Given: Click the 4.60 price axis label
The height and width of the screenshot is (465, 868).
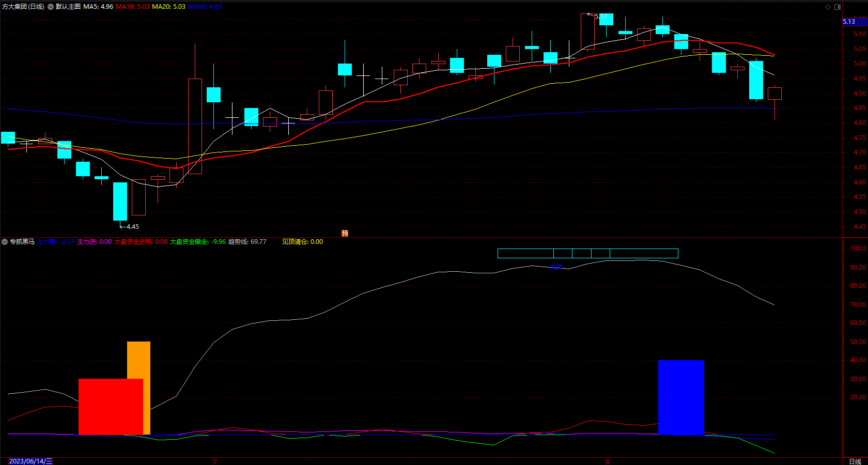Looking at the screenshot, I should tap(860, 182).
